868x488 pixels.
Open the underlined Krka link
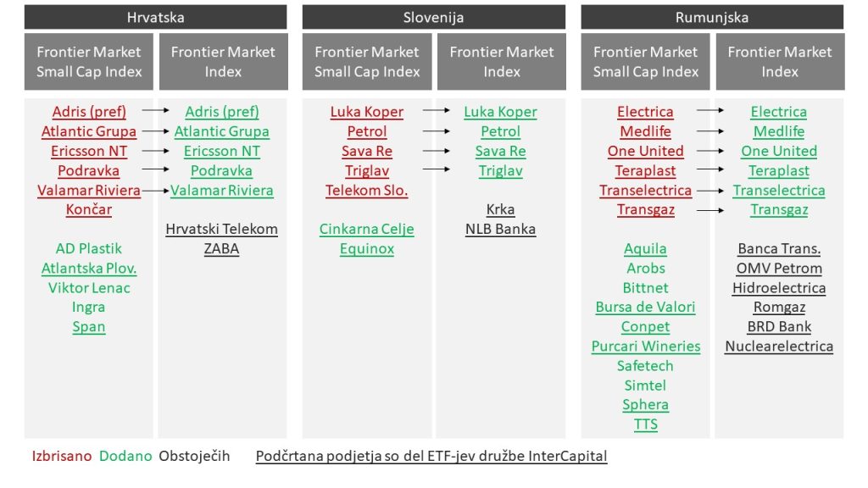(500, 209)
